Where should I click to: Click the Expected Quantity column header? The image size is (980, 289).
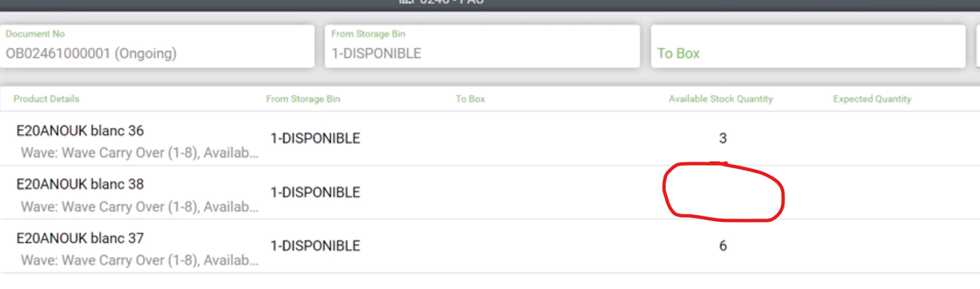click(x=872, y=99)
